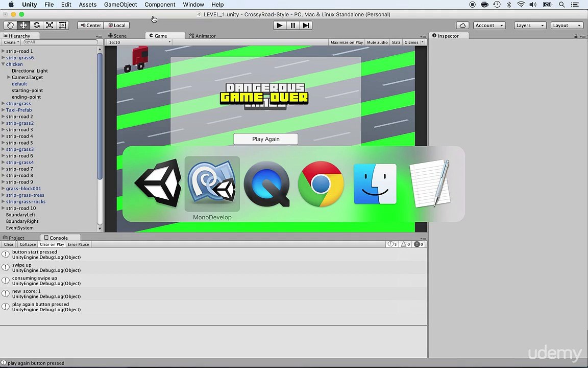Image resolution: width=588 pixels, height=368 pixels.
Task: Advance one frame with the Step button
Action: [306, 25]
